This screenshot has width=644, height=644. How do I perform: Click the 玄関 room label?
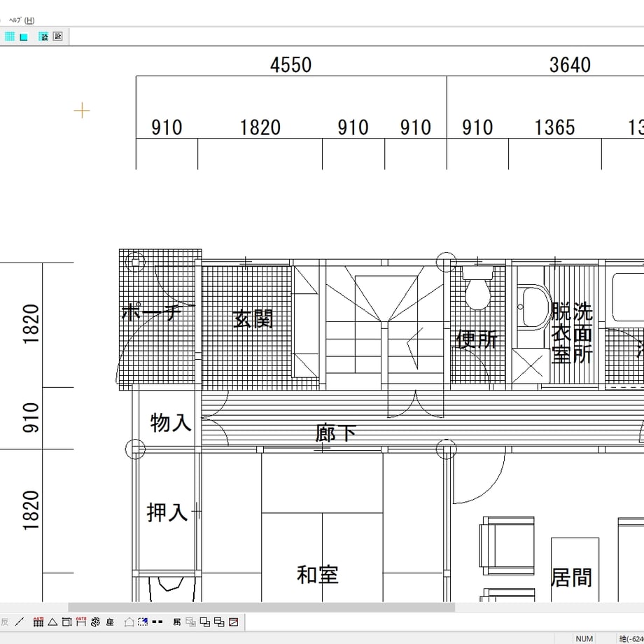pos(253,318)
